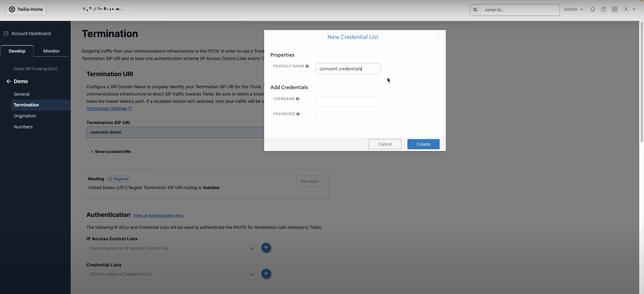This screenshot has height=294, width=644.
Task: Open the notifications bell icon
Action: coord(593,9)
